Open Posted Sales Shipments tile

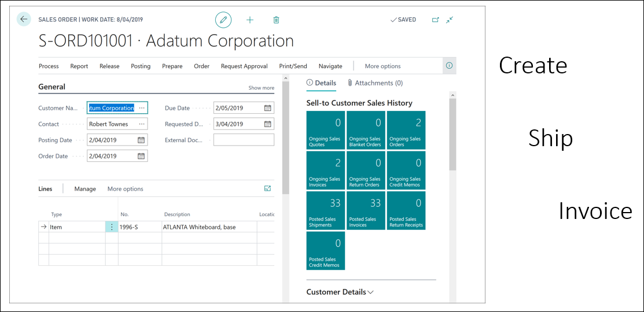[x=326, y=210]
